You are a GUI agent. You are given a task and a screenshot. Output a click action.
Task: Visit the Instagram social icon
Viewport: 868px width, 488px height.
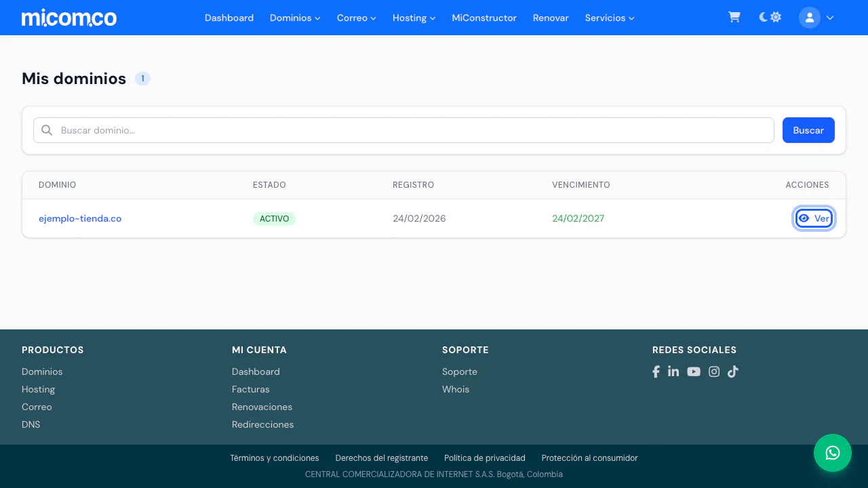pos(714,371)
